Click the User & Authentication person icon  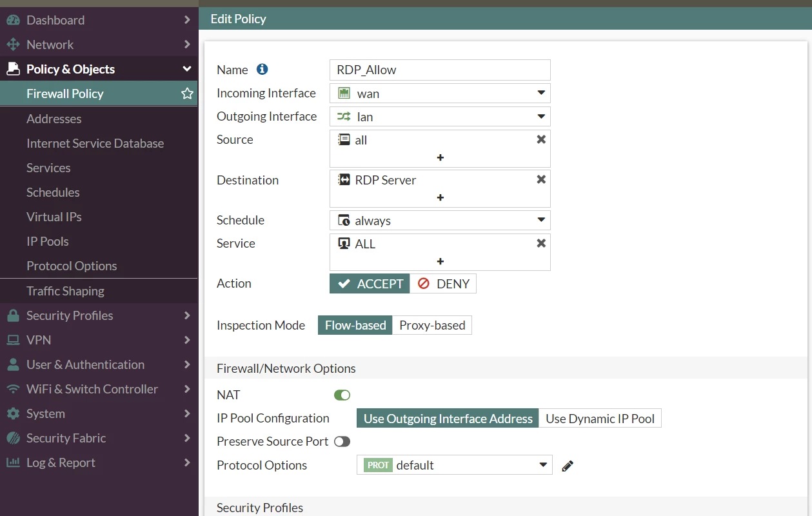click(13, 364)
